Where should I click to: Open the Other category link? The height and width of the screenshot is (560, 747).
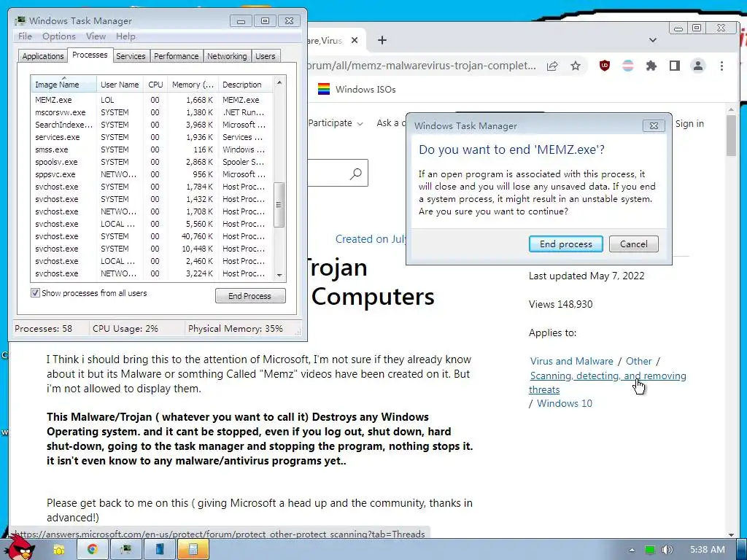click(638, 361)
